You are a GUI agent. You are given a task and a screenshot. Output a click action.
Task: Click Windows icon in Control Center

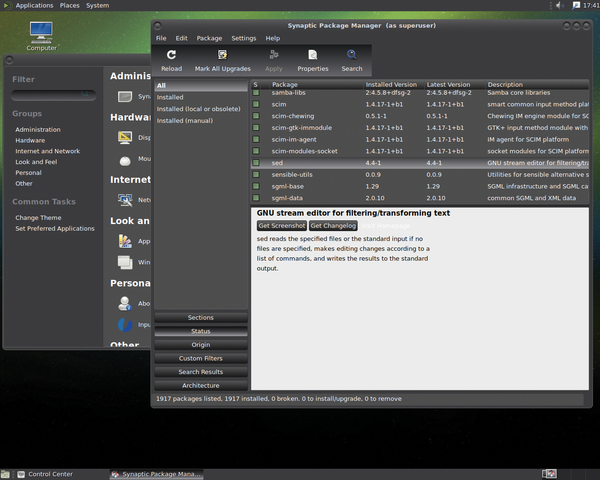125,262
